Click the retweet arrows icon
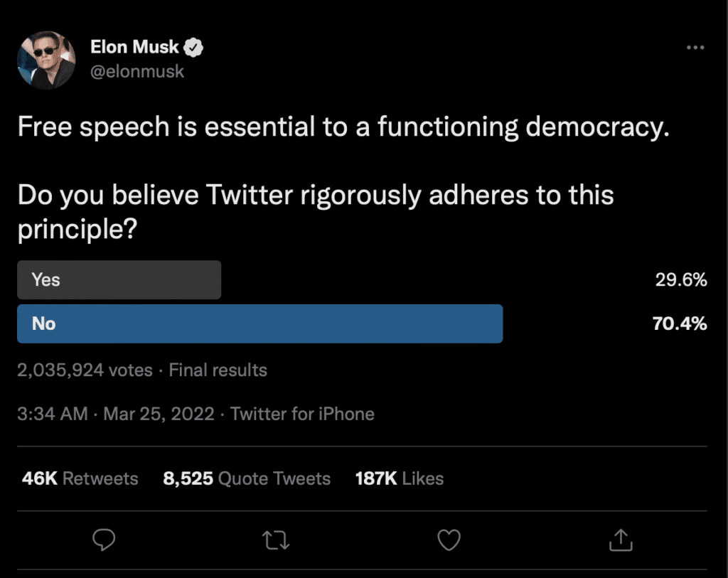The image size is (728, 578). (x=276, y=540)
